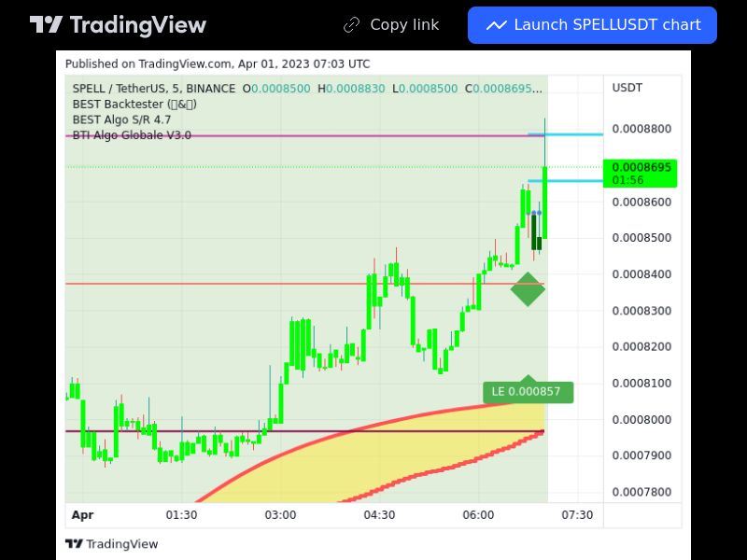
Task: Click the 0.0008000 price axis value
Action: pyautogui.click(x=641, y=419)
